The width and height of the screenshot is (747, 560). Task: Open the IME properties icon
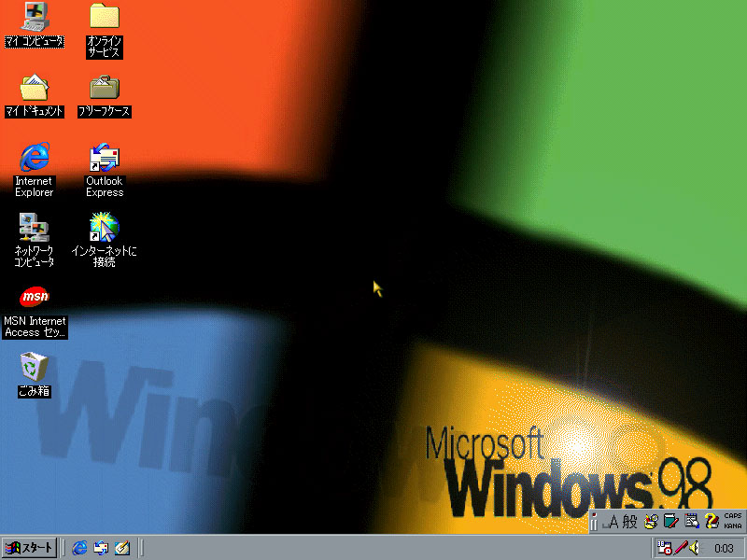[692, 522]
